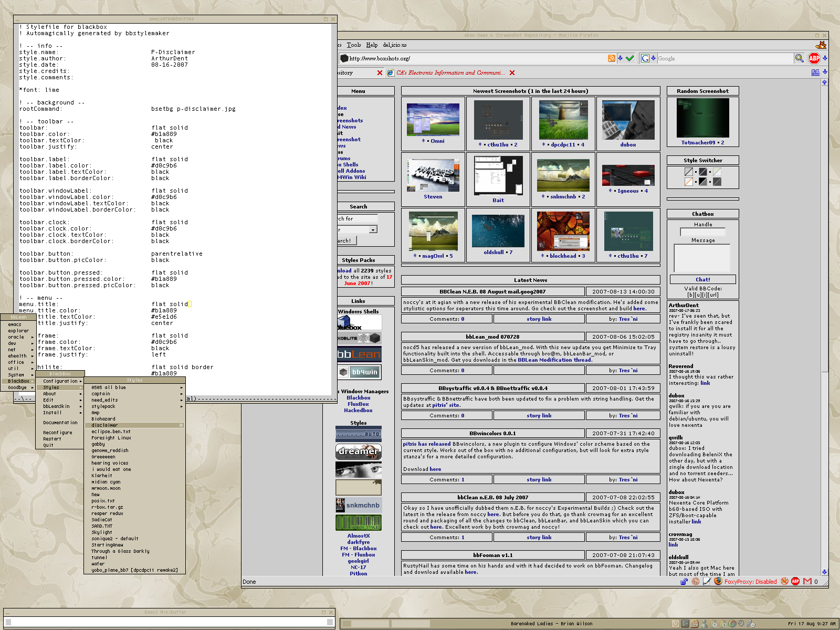Open the Igneous screenshot thumbnail
Viewport: 840px width, 630px height.
628,176
